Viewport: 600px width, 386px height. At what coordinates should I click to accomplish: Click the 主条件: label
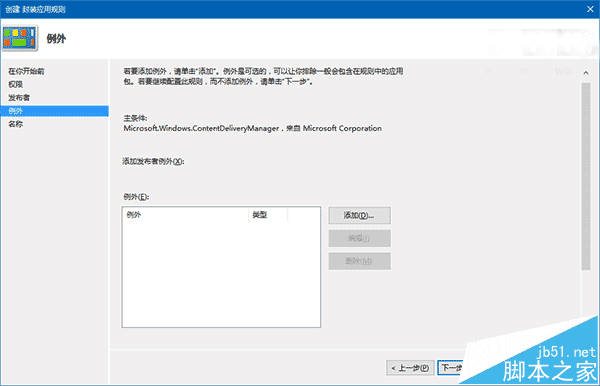click(135, 118)
